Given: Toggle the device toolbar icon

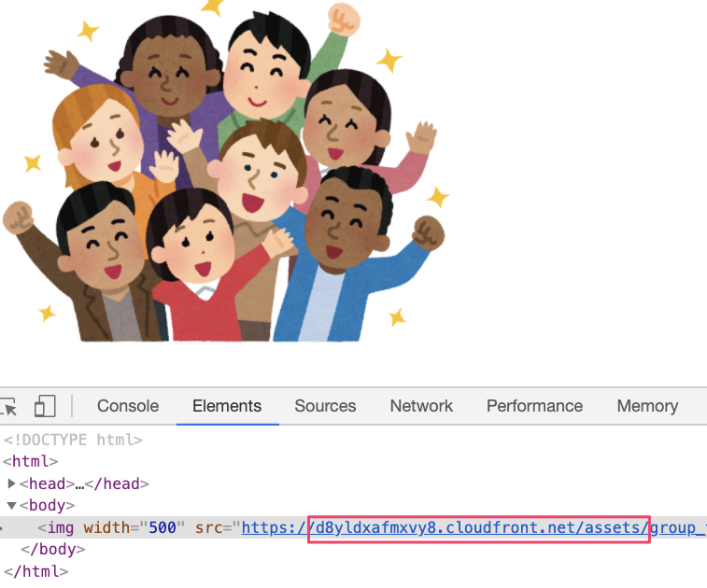Looking at the screenshot, I should [44, 407].
